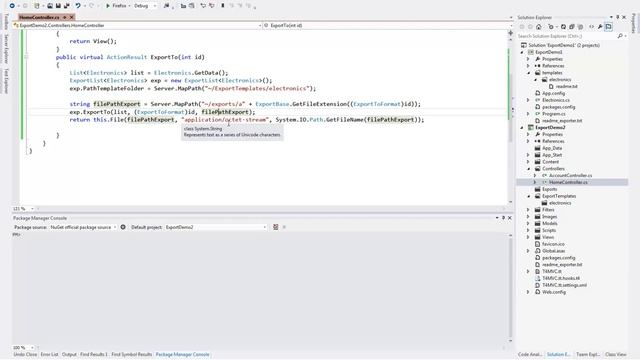640x360 pixels.
Task: Open the ExportDemo2.Controllers.HomeController class dropdown
Action: (x=137, y=25)
